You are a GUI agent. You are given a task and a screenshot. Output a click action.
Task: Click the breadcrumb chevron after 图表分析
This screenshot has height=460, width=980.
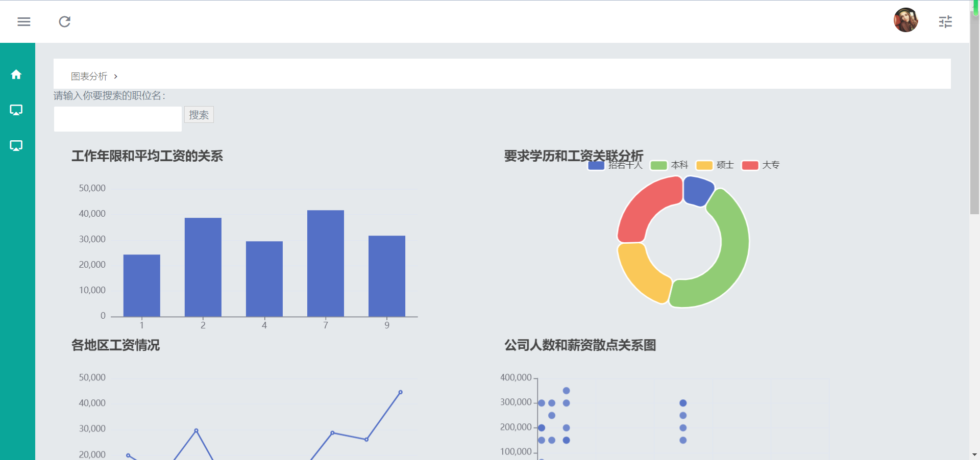116,76
